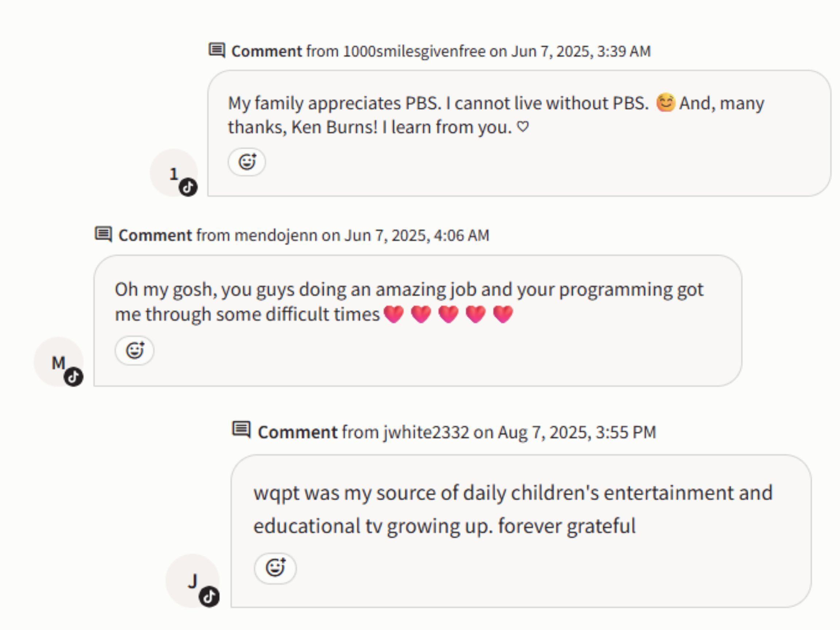This screenshot has width=840, height=630.
Task: Click the Jun 7, 2025, 3:39 AM timestamp
Action: coord(581,51)
